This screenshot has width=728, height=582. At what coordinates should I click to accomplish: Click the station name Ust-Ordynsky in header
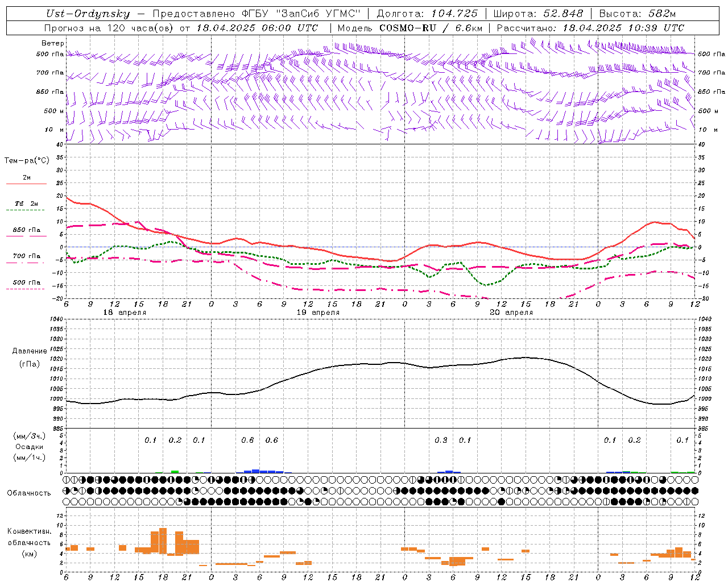pos(88,14)
